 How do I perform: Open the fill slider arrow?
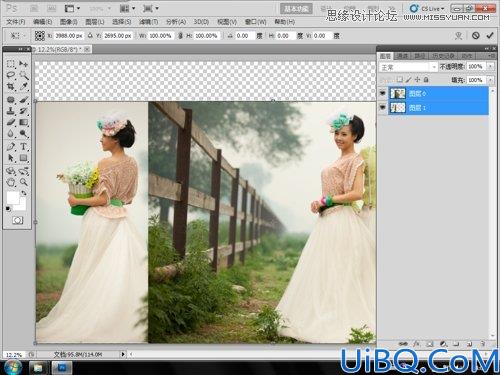(x=490, y=80)
